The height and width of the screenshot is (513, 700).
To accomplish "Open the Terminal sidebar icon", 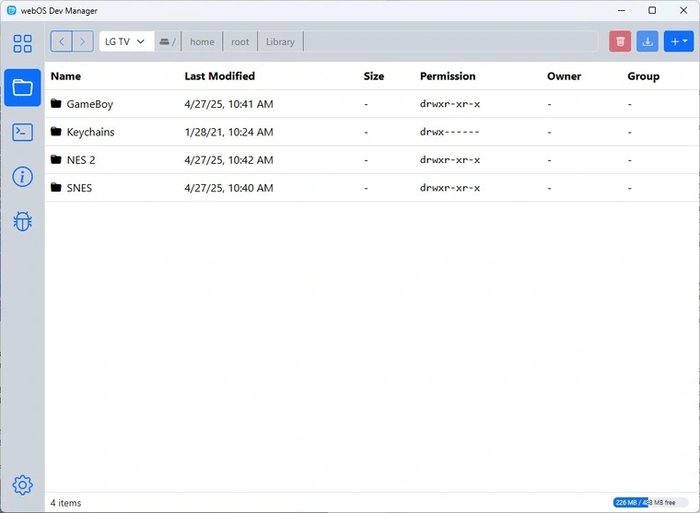I will pos(22,132).
